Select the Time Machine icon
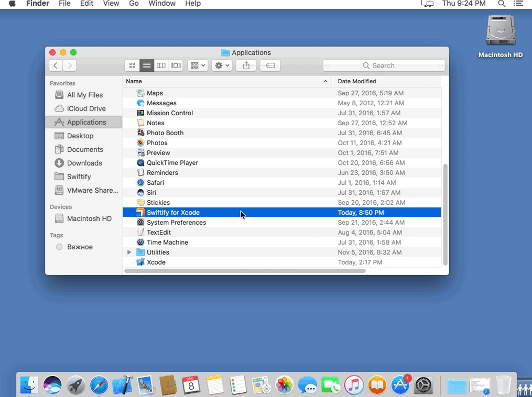Viewport: 532px width, 397px height. (140, 242)
